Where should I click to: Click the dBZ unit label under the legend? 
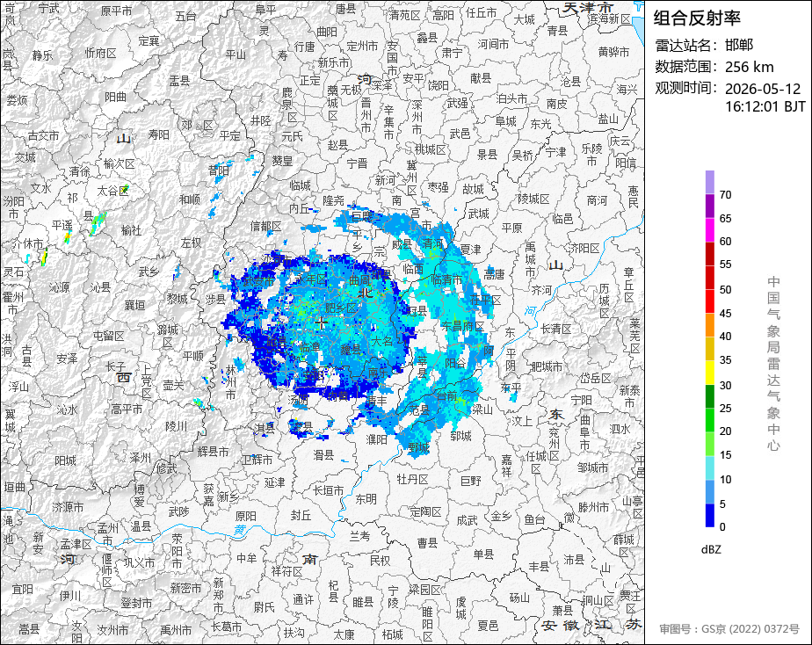point(711,550)
